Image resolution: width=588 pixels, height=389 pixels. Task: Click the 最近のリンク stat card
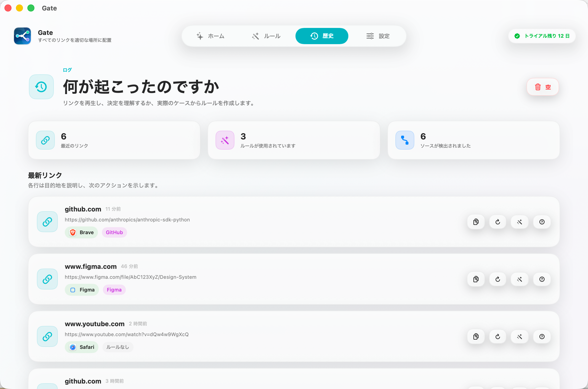click(x=114, y=140)
